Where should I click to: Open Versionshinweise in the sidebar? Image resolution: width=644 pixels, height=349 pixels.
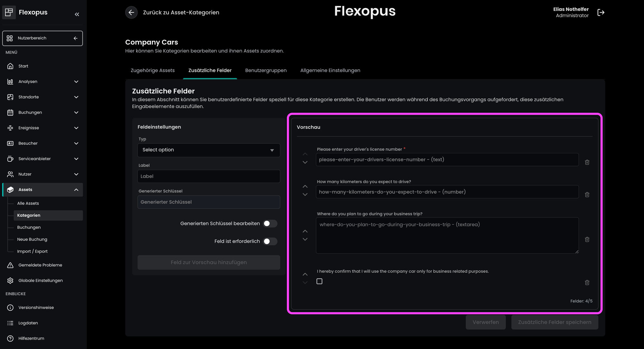click(x=36, y=307)
